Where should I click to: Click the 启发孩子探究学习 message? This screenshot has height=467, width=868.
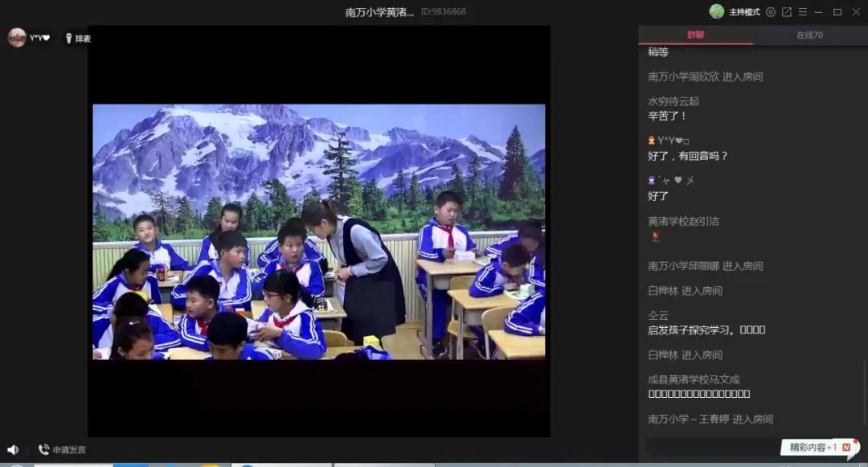click(x=706, y=330)
